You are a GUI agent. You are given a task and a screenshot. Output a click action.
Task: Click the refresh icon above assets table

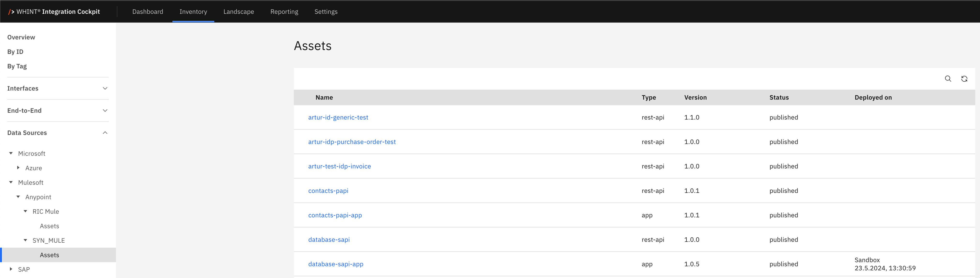(964, 79)
